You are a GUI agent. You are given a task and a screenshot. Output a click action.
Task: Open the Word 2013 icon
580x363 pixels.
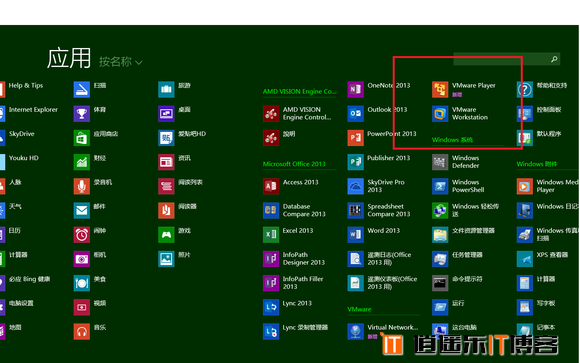355,235
